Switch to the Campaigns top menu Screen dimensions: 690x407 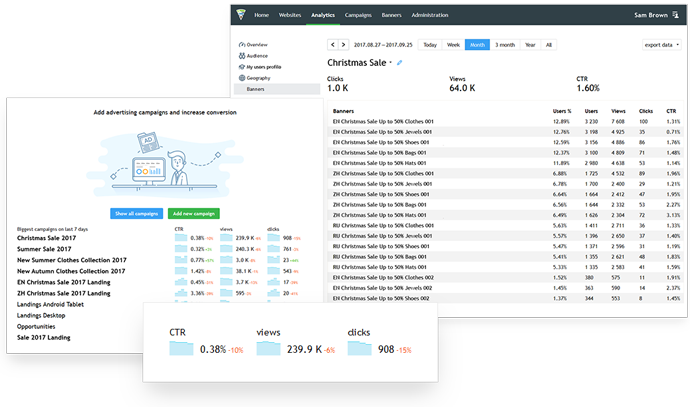358,15
